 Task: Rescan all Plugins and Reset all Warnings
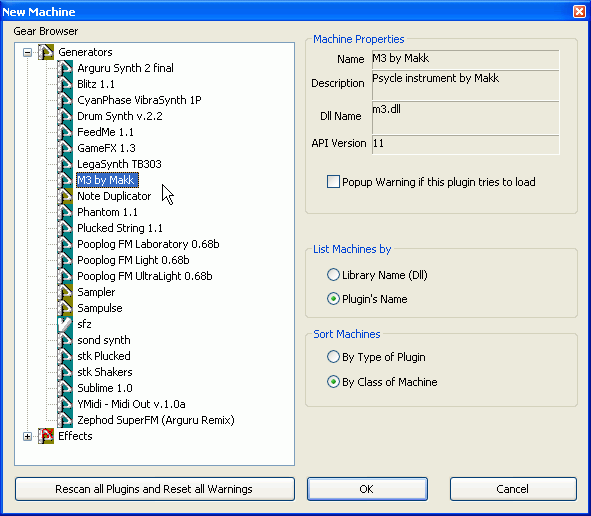(155, 489)
